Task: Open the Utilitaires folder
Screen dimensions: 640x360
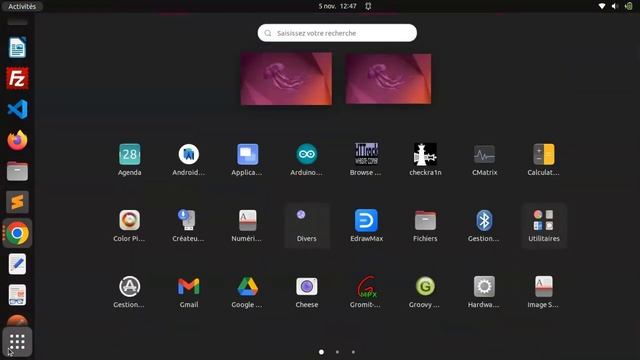Action: click(544, 225)
